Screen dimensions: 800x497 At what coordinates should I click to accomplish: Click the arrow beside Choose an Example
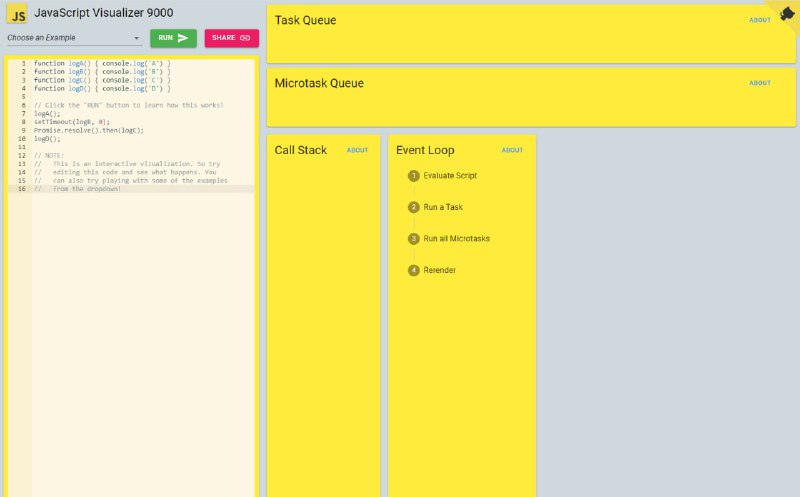click(x=137, y=39)
